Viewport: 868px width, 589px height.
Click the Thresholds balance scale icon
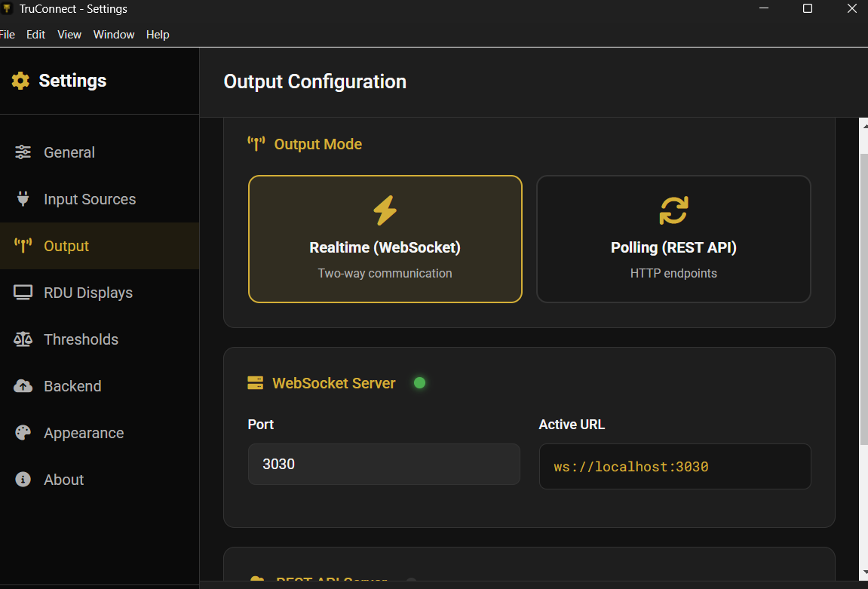pos(23,339)
